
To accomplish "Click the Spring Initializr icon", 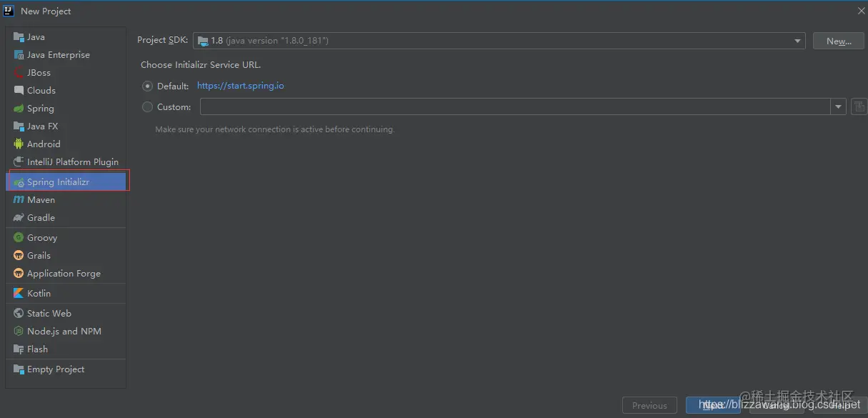I will pyautogui.click(x=19, y=182).
